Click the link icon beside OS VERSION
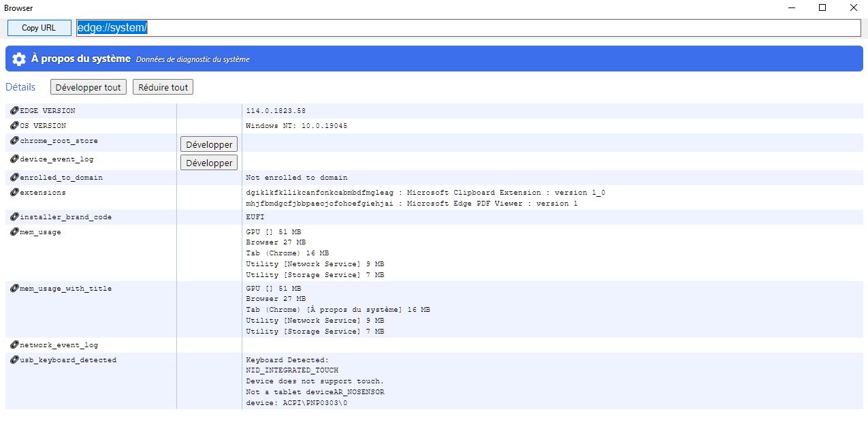Screen dimensions: 868x433 coord(14,126)
